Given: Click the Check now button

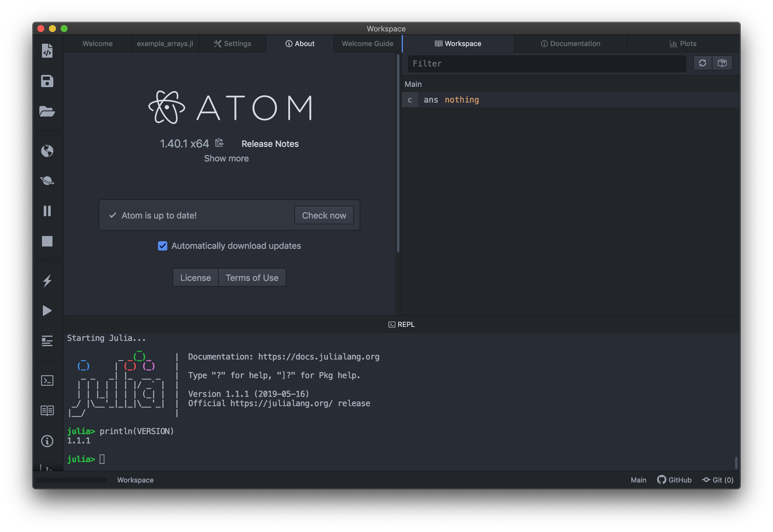Looking at the screenshot, I should [324, 215].
